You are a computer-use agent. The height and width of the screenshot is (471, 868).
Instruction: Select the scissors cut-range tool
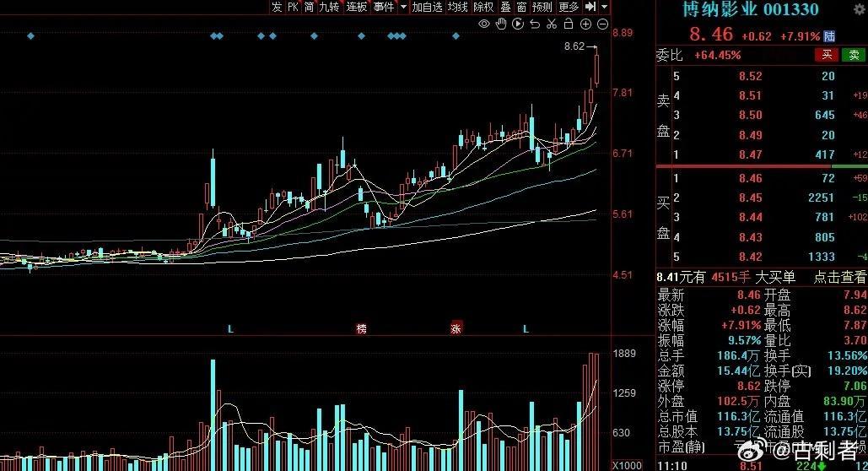[552, 24]
